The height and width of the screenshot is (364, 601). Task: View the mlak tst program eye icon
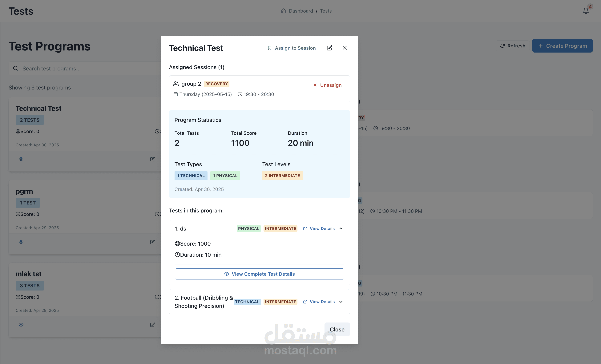(x=21, y=325)
